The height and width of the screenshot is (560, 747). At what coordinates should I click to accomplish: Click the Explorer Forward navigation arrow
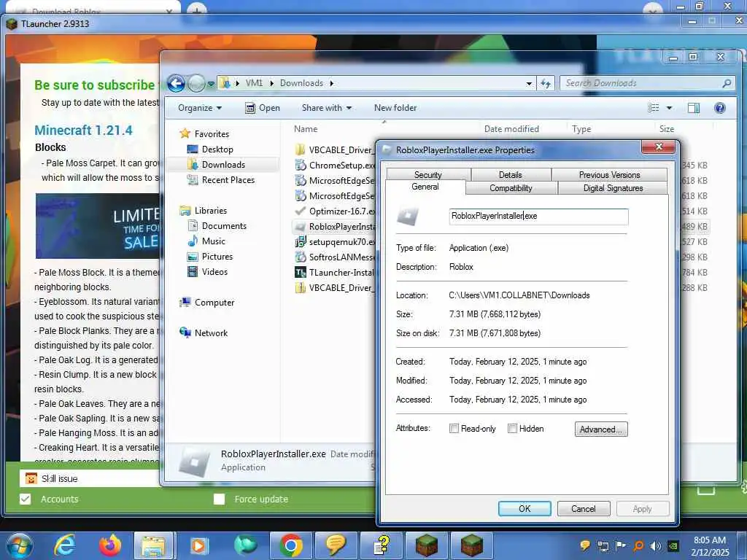(196, 83)
